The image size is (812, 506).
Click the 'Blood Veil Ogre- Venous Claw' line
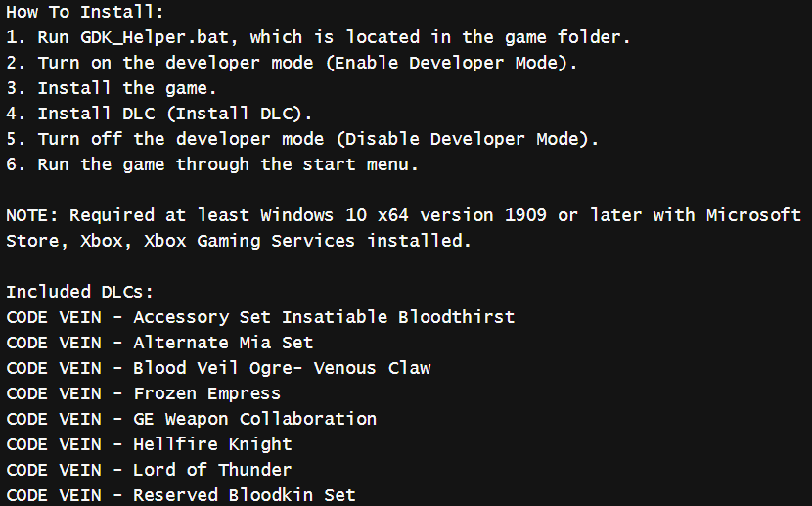(x=218, y=368)
